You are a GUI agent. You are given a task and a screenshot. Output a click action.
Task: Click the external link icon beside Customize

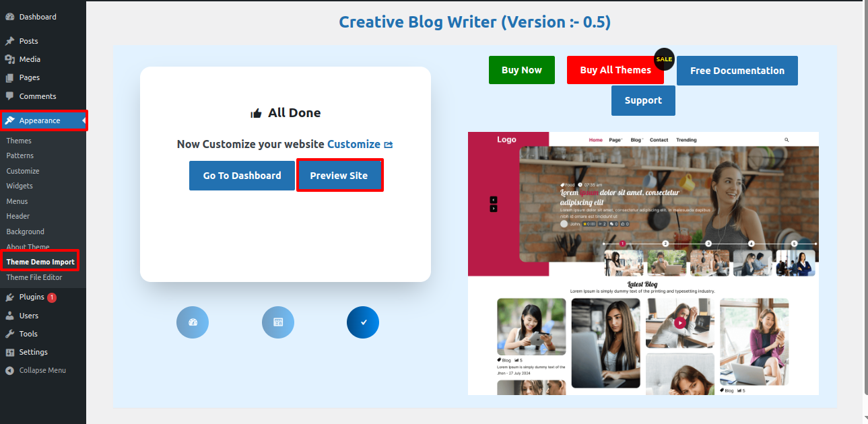(x=389, y=145)
